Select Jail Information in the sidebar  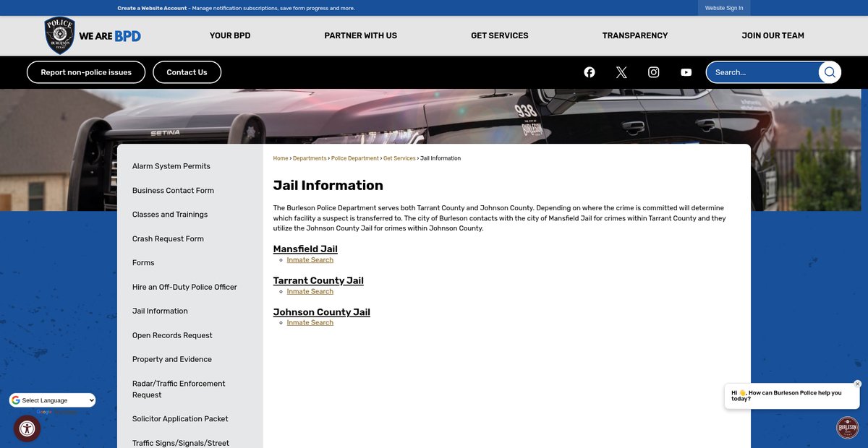click(x=160, y=311)
